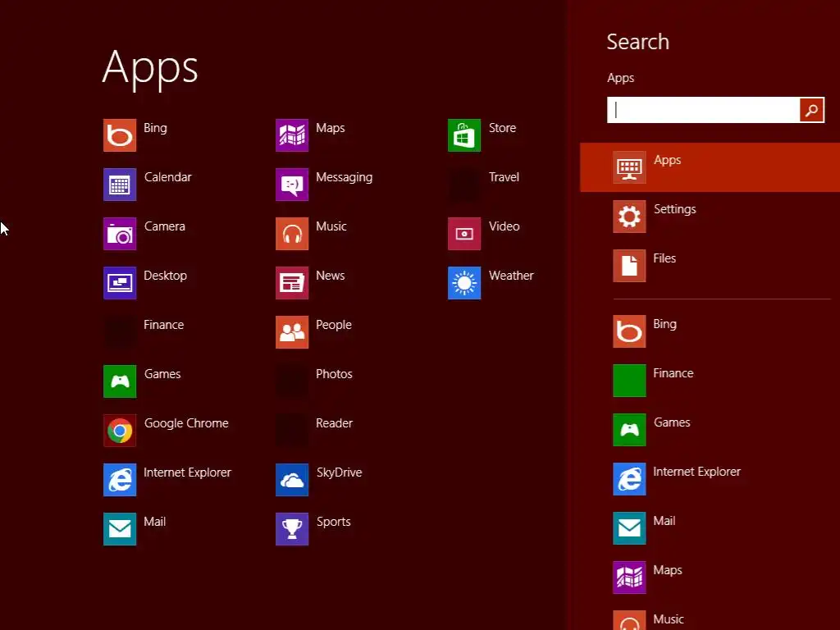The width and height of the screenshot is (840, 630).
Task: Launch the Weather app icon
Action: pyautogui.click(x=464, y=283)
